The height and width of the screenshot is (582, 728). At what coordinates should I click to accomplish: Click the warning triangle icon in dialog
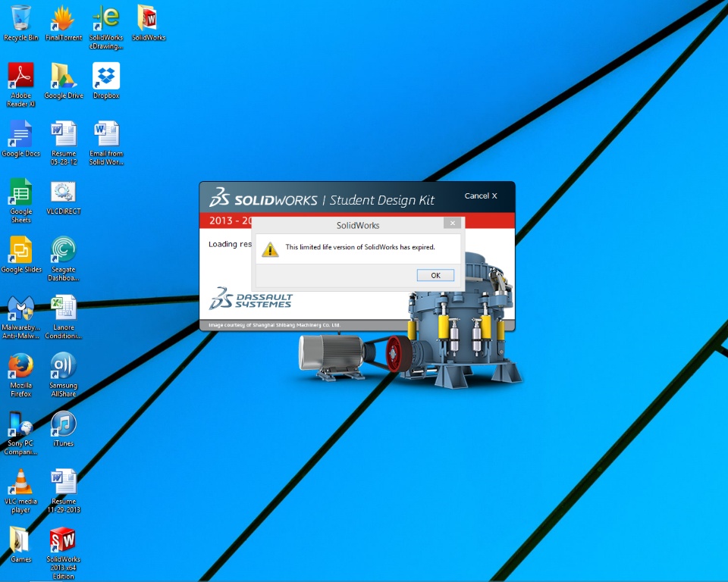(x=270, y=249)
